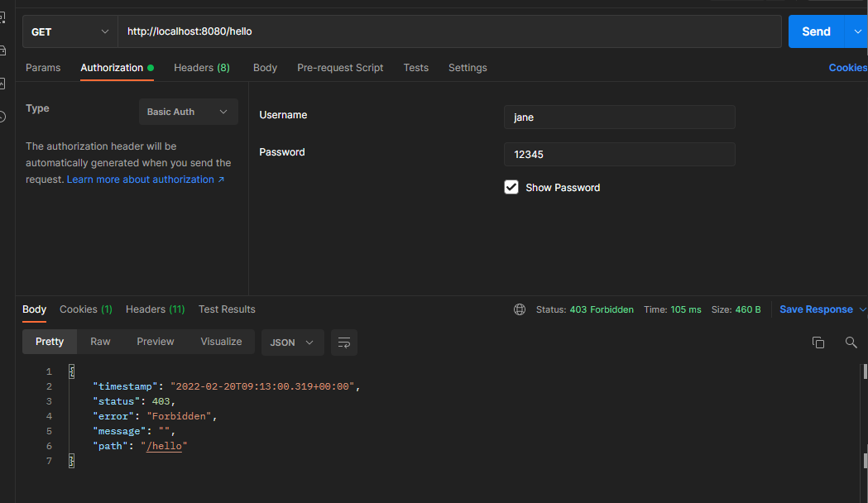This screenshot has width=868, height=503.
Task: Switch to the Params tab
Action: (43, 68)
